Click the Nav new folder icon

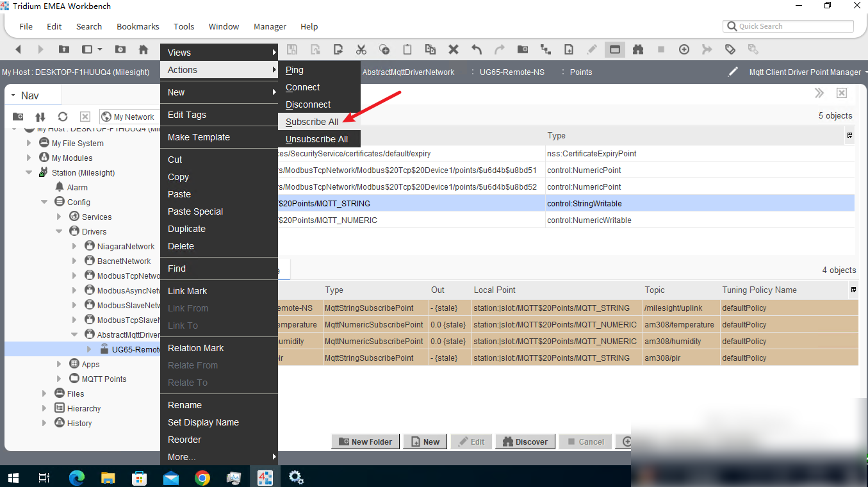tap(18, 117)
